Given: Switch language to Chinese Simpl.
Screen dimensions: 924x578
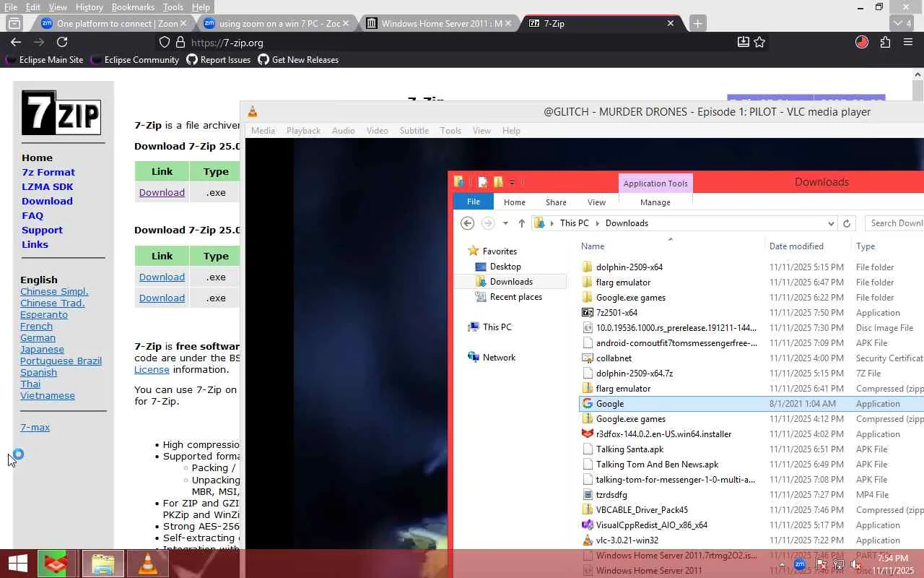Looking at the screenshot, I should pos(54,291).
